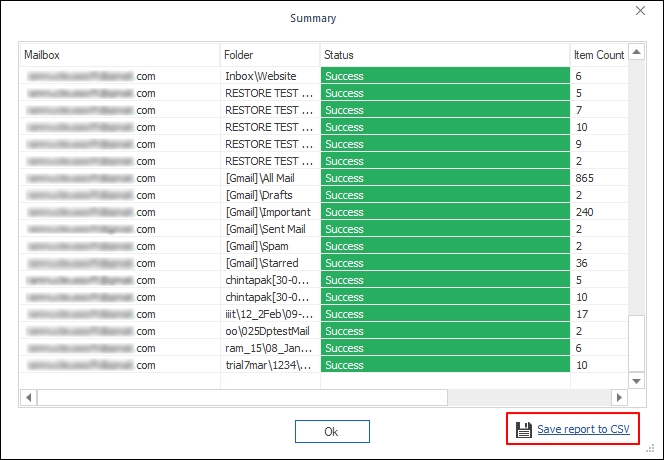Close the Summary dialog window

641,10
